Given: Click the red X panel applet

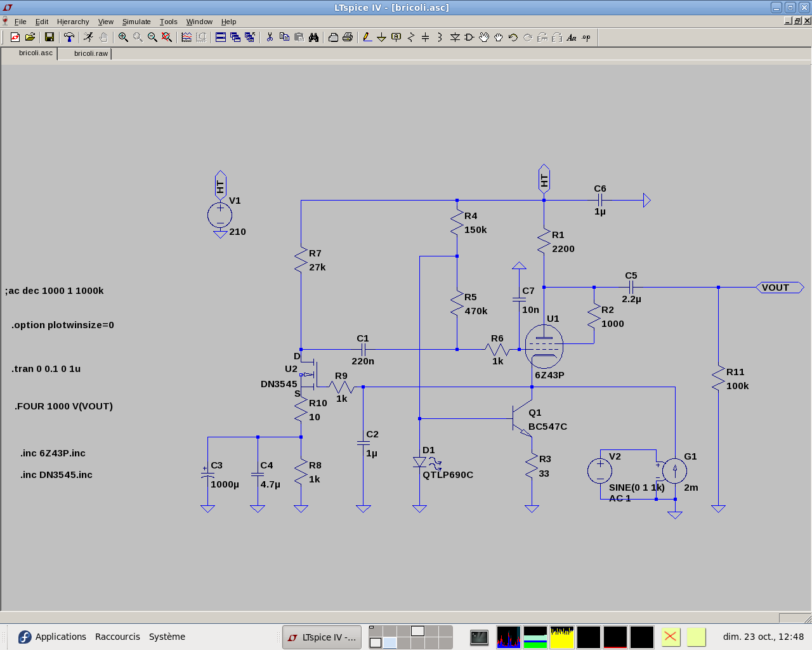Looking at the screenshot, I should pos(671,637).
